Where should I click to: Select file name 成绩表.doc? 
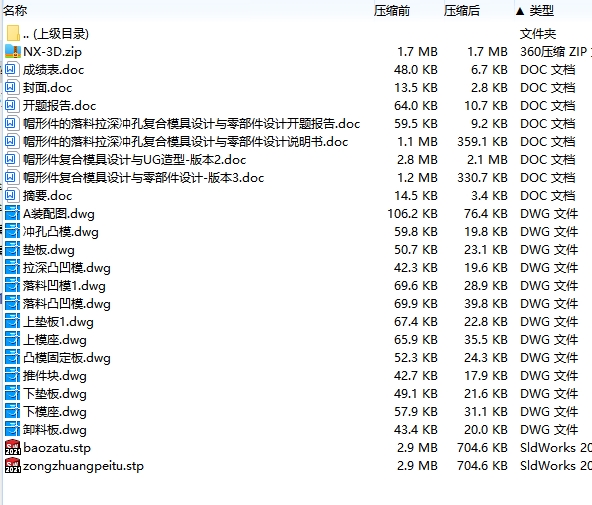tap(53, 69)
